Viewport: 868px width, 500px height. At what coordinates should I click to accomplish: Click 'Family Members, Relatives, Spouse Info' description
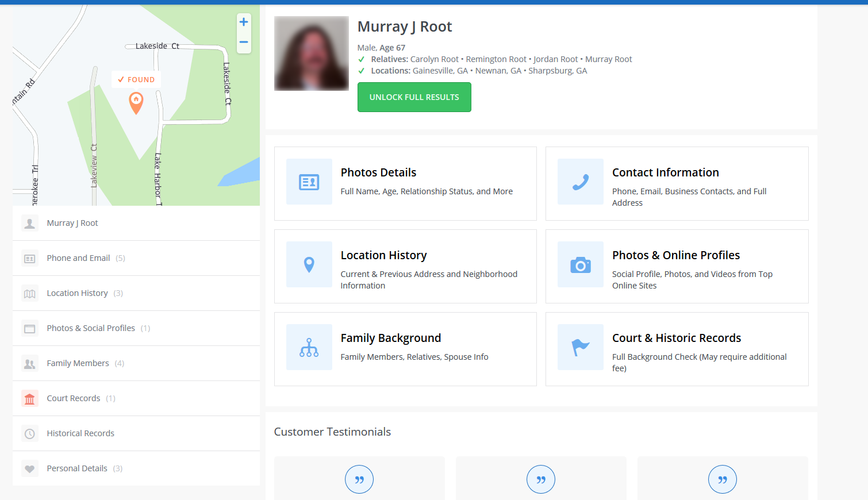point(414,357)
